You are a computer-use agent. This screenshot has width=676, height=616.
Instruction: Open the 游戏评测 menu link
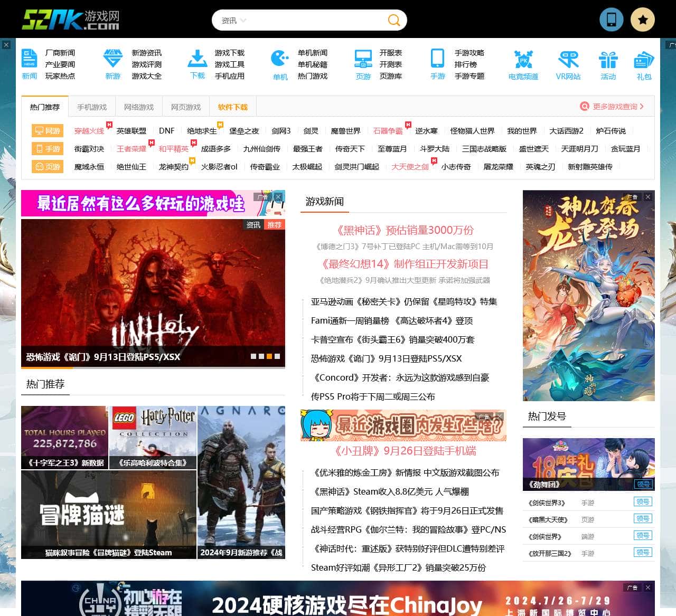(x=147, y=64)
